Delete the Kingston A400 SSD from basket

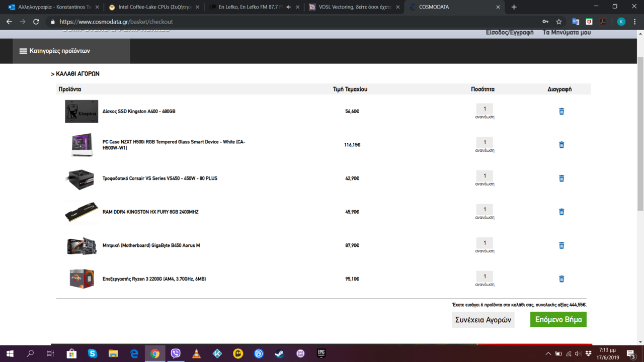tap(561, 111)
